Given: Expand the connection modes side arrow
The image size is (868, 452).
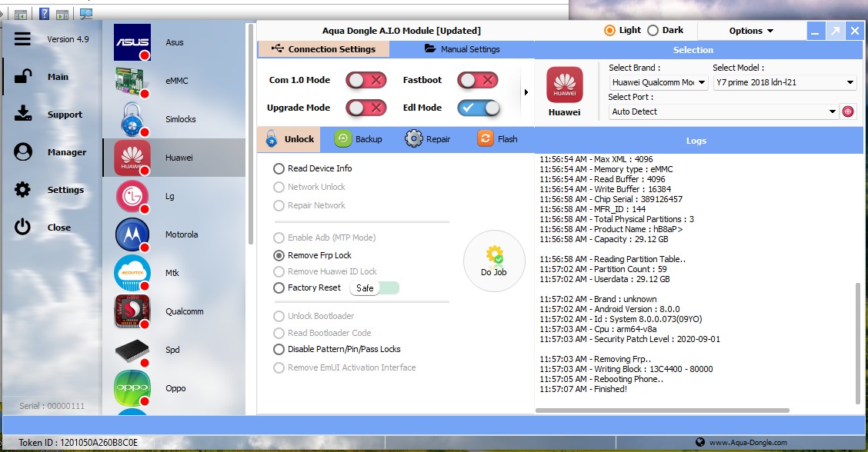Looking at the screenshot, I should pos(526,92).
